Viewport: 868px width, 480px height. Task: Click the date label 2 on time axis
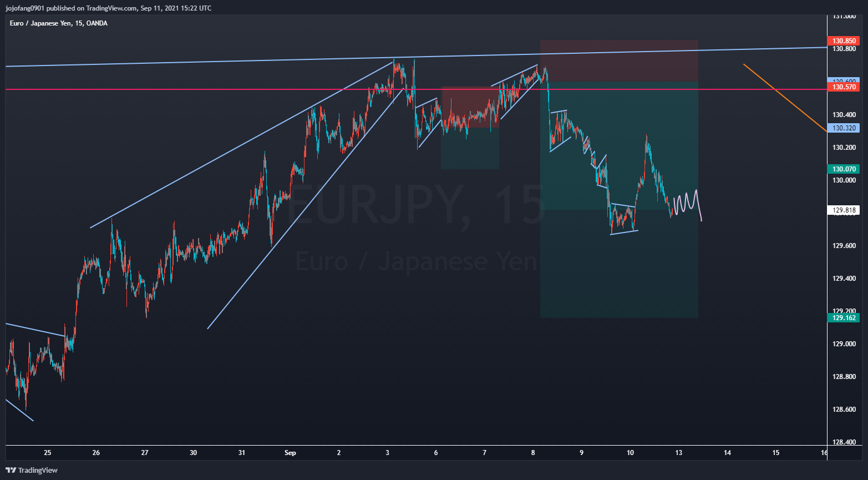coord(339,453)
